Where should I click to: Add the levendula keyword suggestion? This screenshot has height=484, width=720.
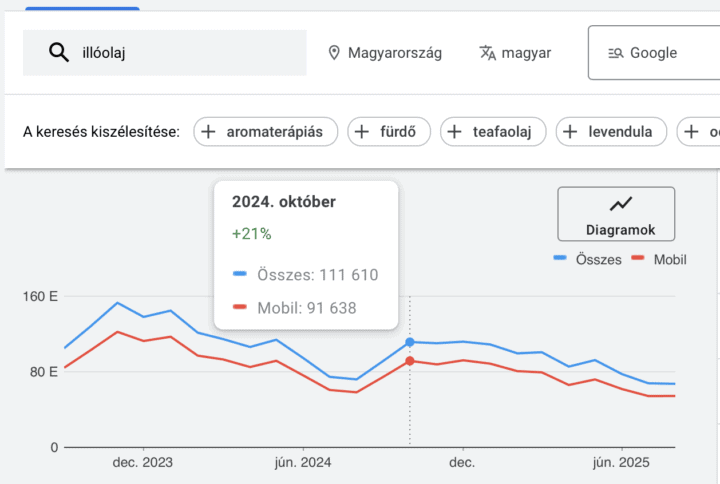611,131
